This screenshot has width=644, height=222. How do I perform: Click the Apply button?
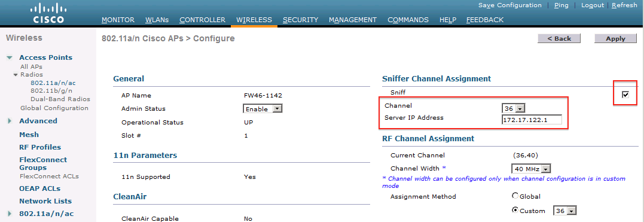[615, 38]
